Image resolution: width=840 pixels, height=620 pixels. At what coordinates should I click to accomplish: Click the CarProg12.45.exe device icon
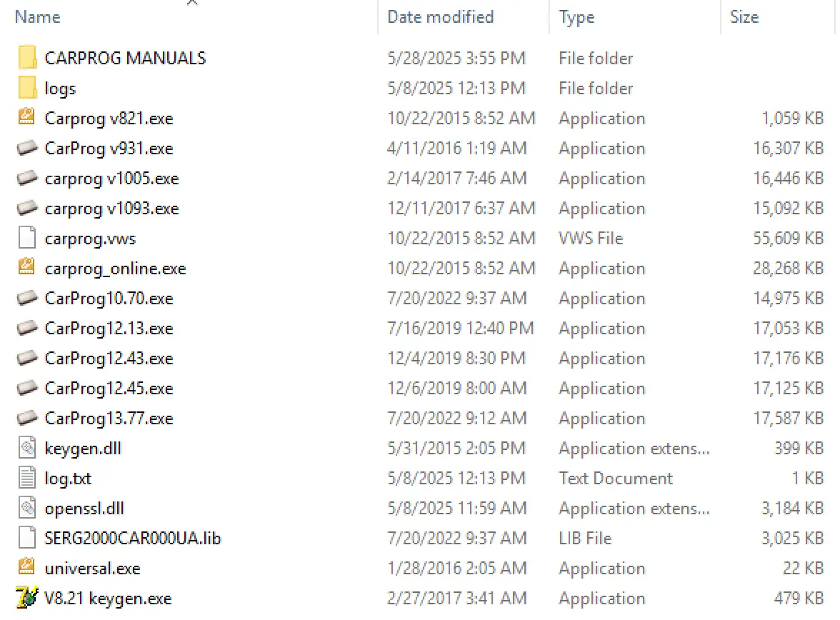[x=27, y=387]
